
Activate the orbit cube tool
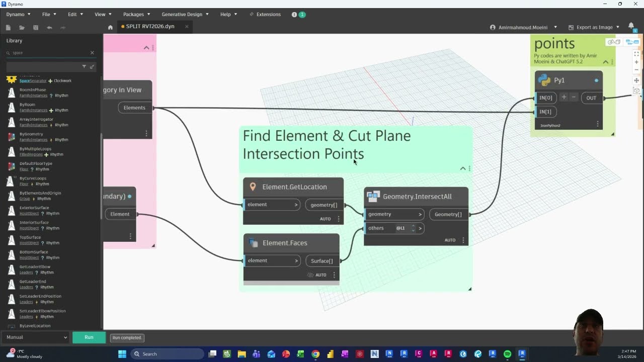(x=636, y=91)
